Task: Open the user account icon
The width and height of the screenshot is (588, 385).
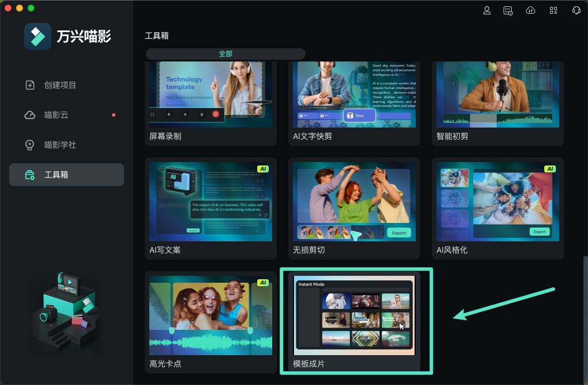Action: [x=488, y=10]
